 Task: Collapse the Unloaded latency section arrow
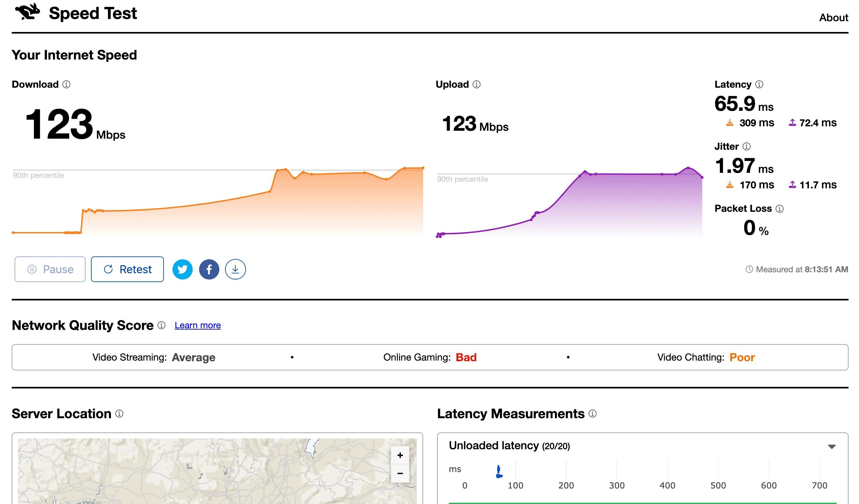(x=832, y=447)
